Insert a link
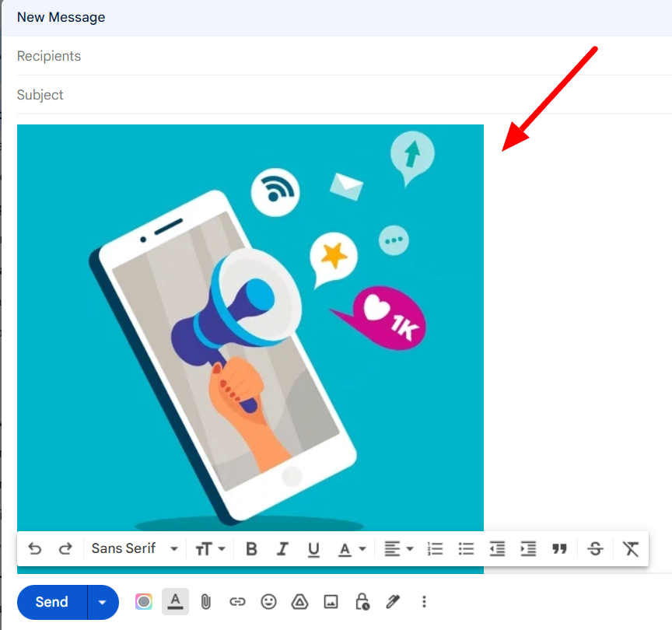This screenshot has height=630, width=672. coord(237,602)
